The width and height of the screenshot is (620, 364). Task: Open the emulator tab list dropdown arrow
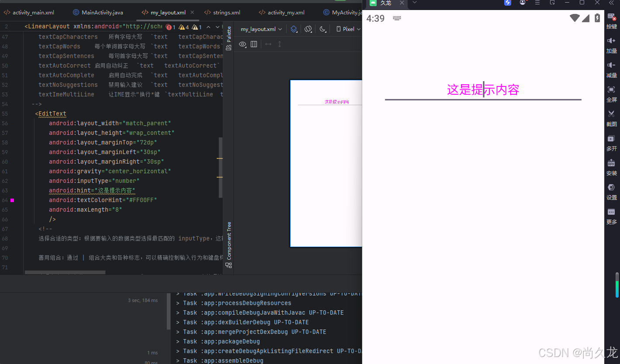point(415,2)
